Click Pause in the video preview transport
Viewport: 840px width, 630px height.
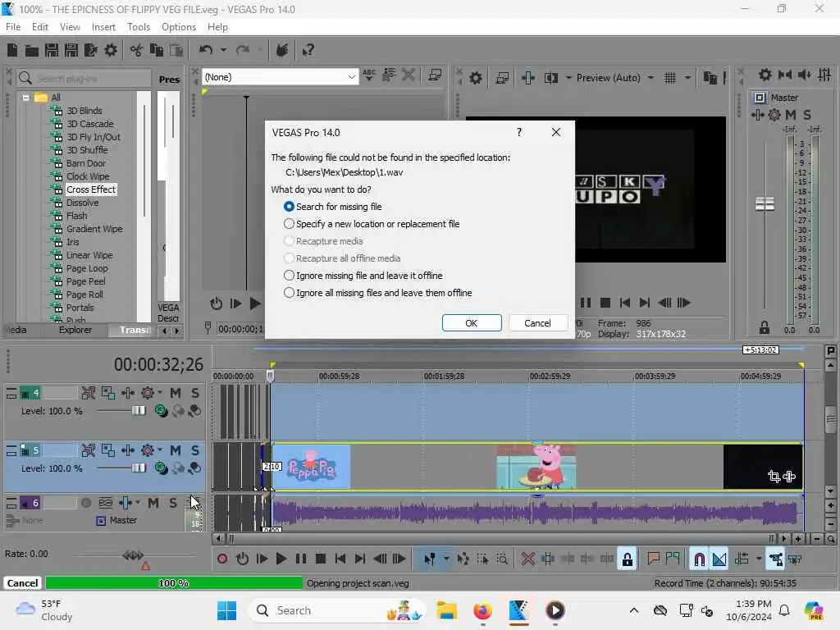coord(586,304)
